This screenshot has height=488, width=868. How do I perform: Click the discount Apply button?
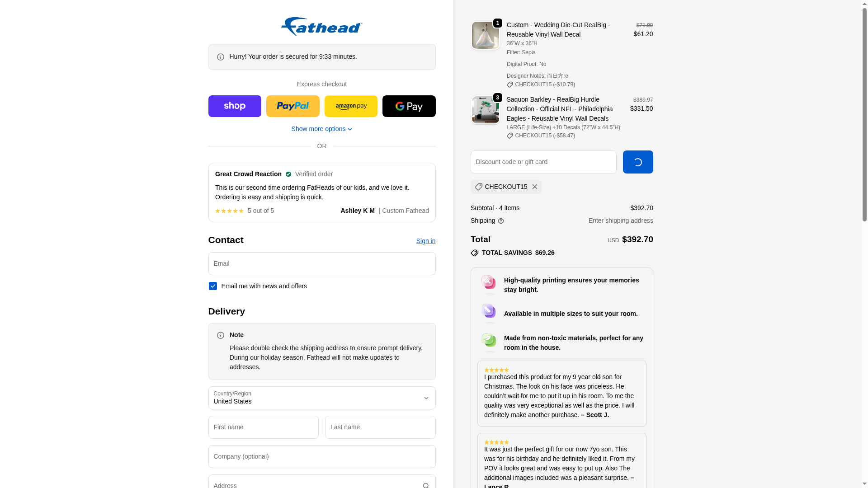tap(638, 162)
